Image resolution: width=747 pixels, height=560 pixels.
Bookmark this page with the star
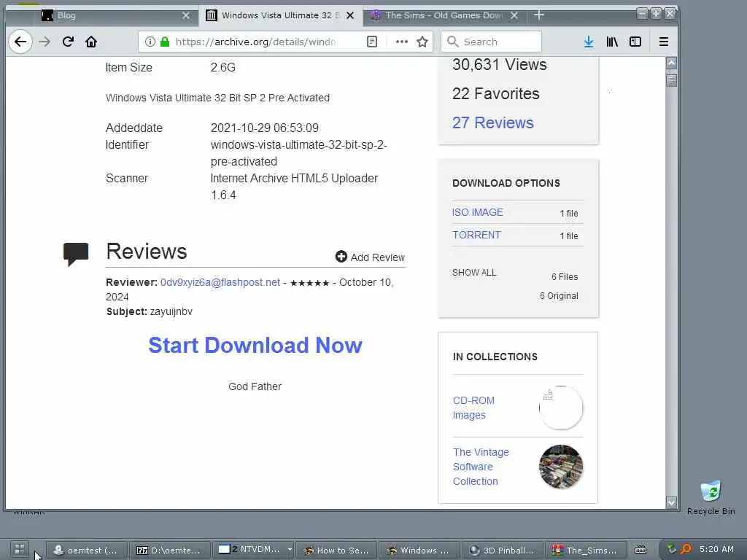(x=422, y=42)
